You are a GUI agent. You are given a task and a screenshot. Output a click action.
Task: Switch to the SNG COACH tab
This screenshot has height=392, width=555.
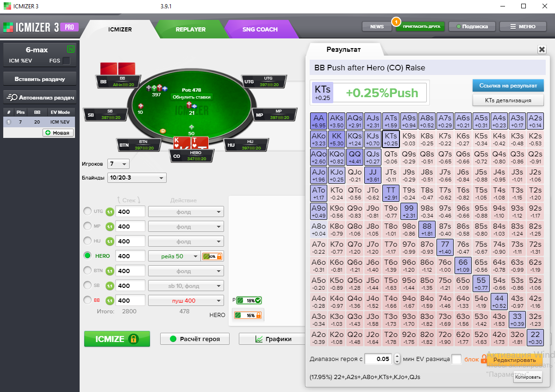260,29
